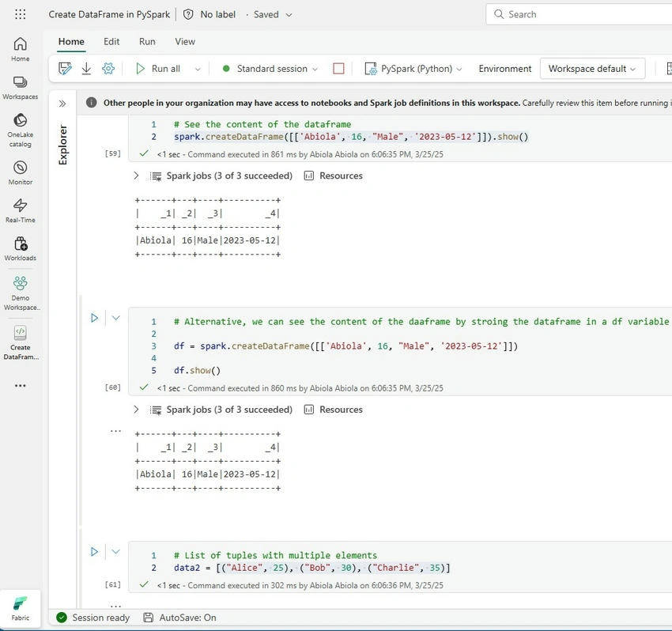Expand Spark jobs under cell 59
The width and height of the screenshot is (672, 631).
click(x=136, y=176)
